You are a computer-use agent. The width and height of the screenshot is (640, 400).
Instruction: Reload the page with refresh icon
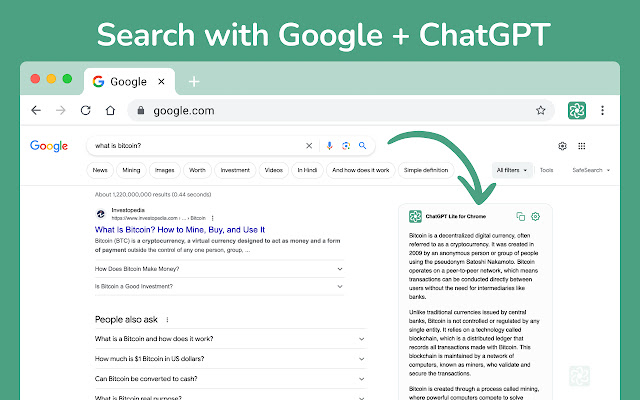[85, 110]
